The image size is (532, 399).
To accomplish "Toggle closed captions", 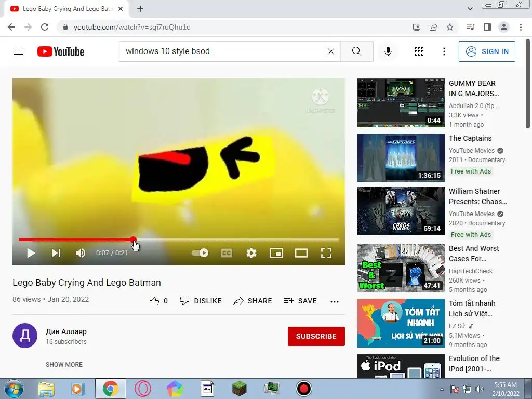I will coord(227,253).
